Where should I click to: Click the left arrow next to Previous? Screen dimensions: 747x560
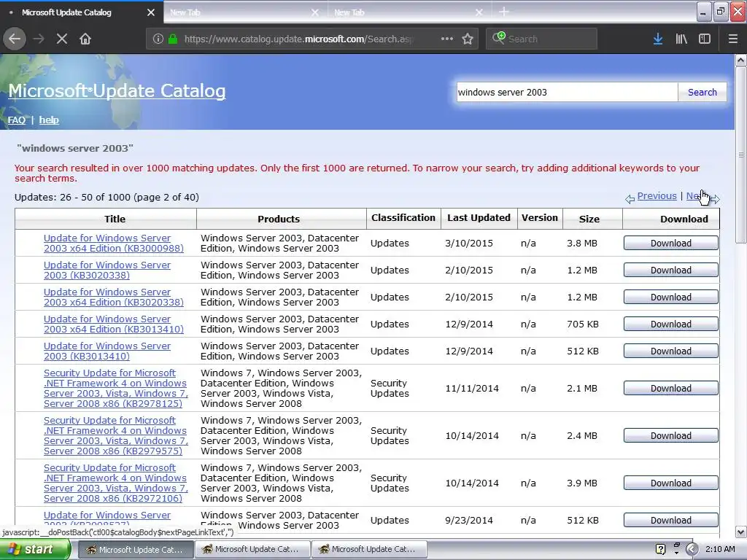630,199
